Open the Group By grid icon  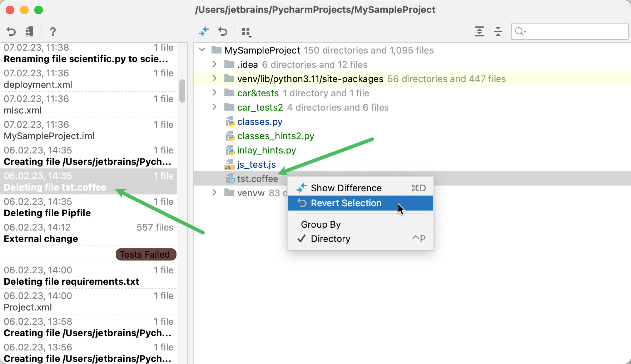(247, 32)
